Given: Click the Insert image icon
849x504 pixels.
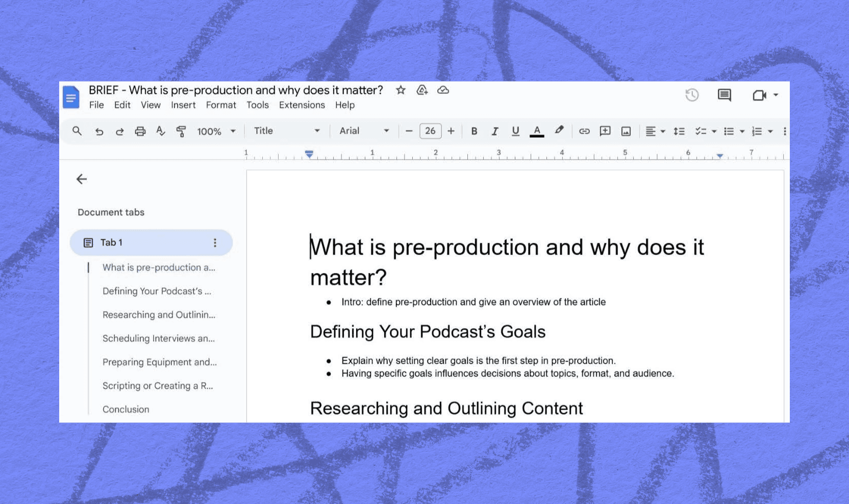Looking at the screenshot, I should coord(626,132).
